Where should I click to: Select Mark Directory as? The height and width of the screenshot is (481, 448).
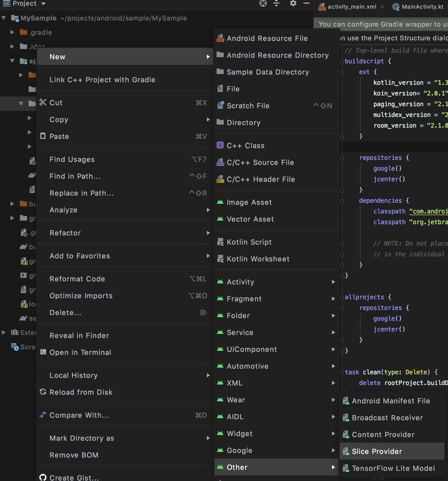(125, 438)
